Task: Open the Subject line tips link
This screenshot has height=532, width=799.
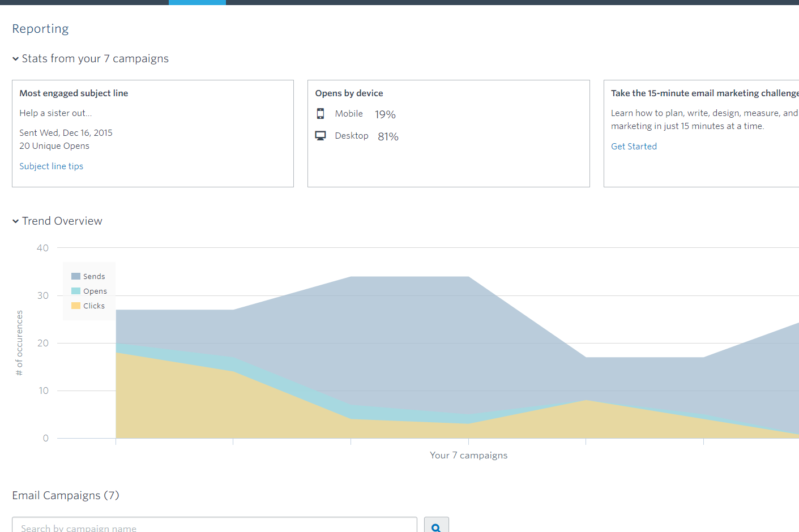Action: (x=51, y=166)
